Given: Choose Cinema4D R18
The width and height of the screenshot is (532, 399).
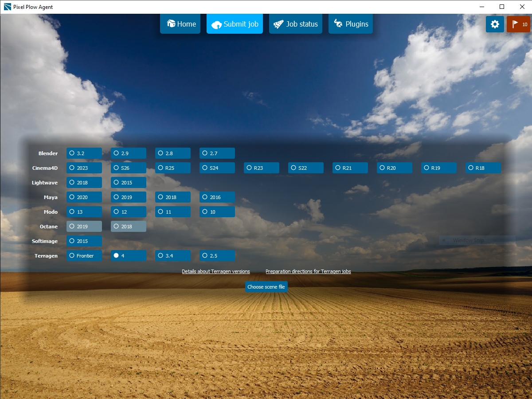Looking at the screenshot, I should tap(483, 168).
